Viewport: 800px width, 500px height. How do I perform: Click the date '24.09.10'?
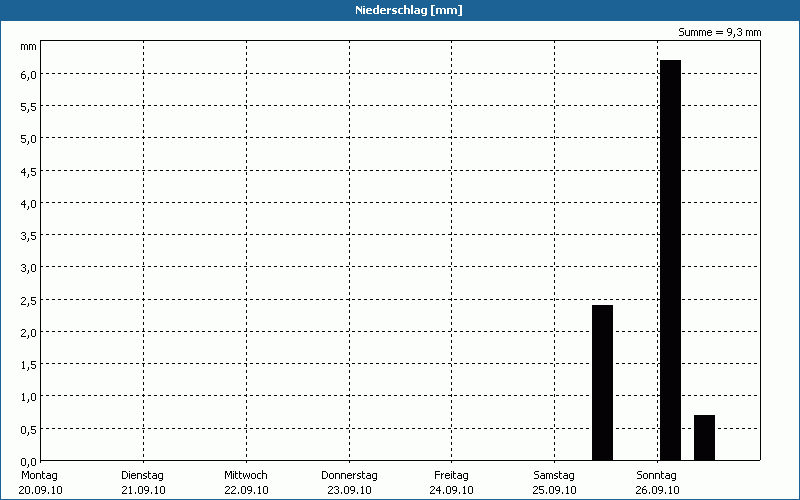tap(451, 490)
